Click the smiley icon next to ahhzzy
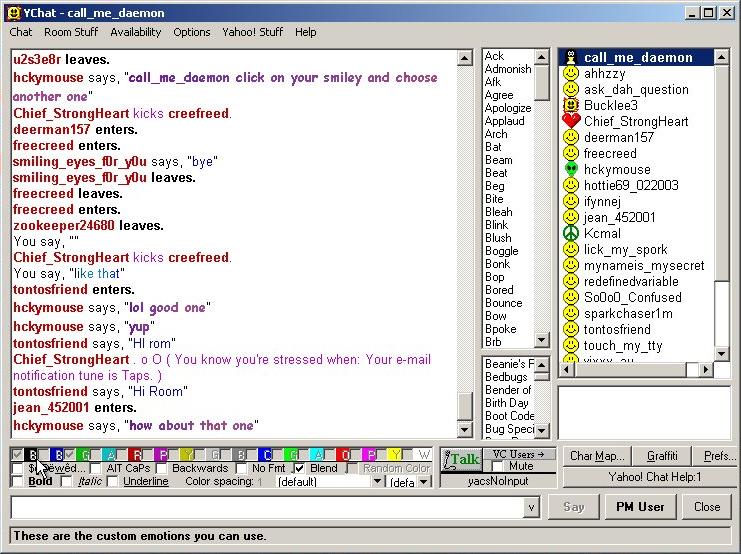Image resolution: width=741 pixels, height=554 pixels. (571, 73)
